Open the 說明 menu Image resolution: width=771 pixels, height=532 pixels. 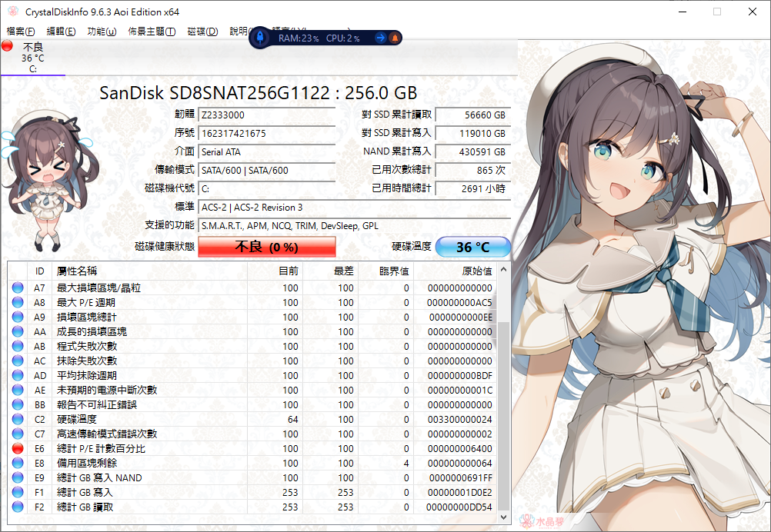[x=239, y=32]
